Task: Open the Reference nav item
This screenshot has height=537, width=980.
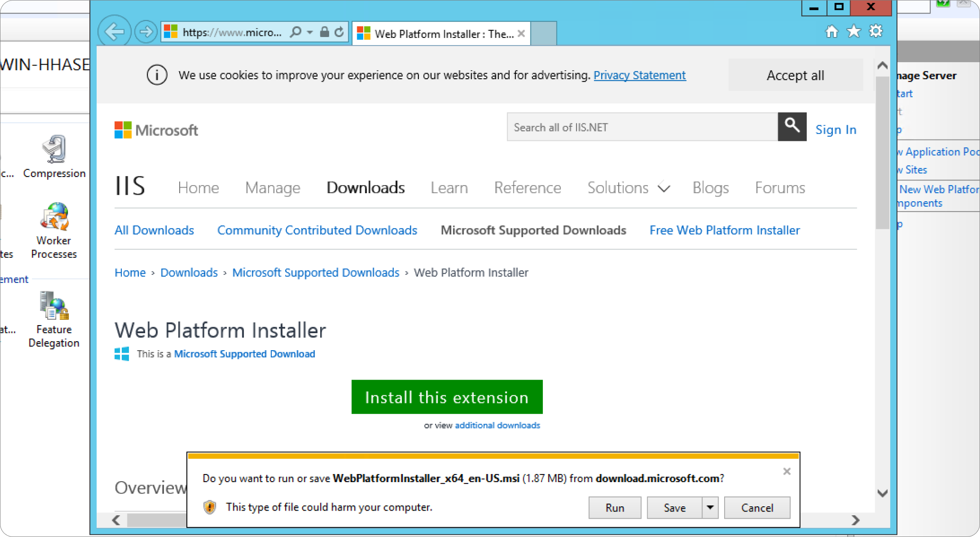Action: [527, 188]
